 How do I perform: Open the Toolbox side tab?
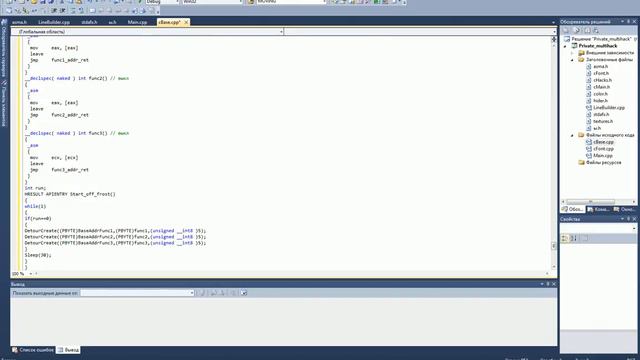pyautogui.click(x=4, y=103)
